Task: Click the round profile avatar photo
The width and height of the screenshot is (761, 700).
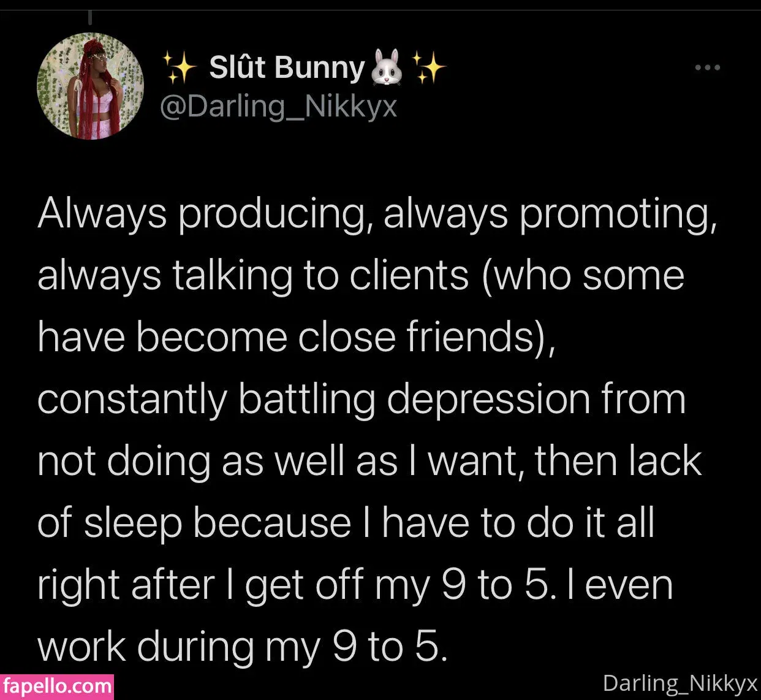Action: 91,86
